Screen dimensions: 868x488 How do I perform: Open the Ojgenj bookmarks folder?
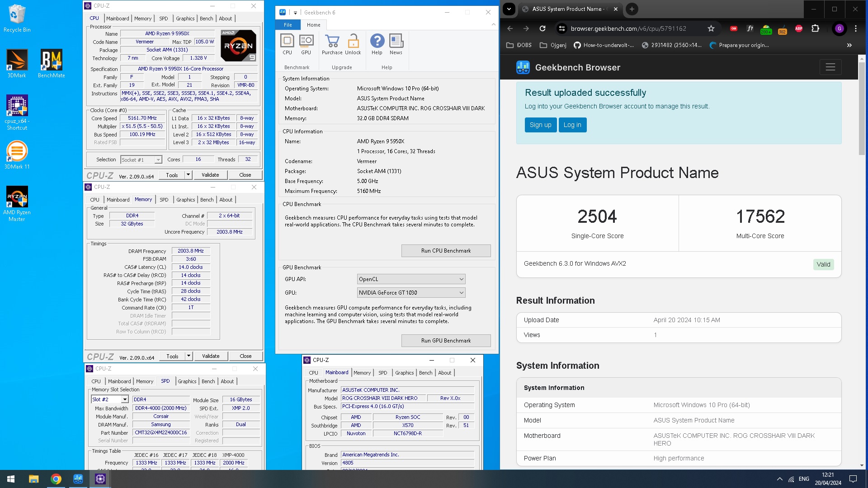553,45
